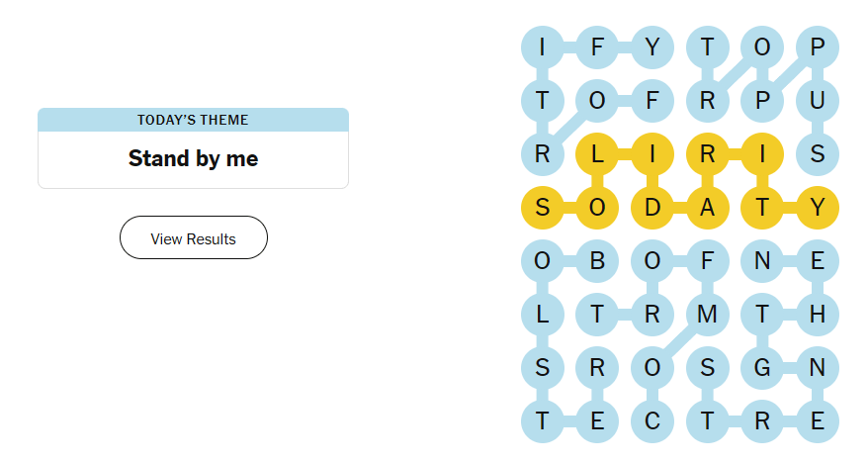Select the yellow letter A tile
This screenshot has height=463, width=868.
tap(707, 208)
